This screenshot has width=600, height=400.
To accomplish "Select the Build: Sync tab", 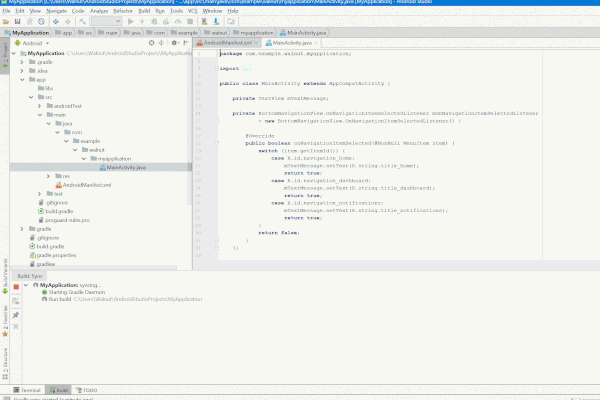I will 29,276.
